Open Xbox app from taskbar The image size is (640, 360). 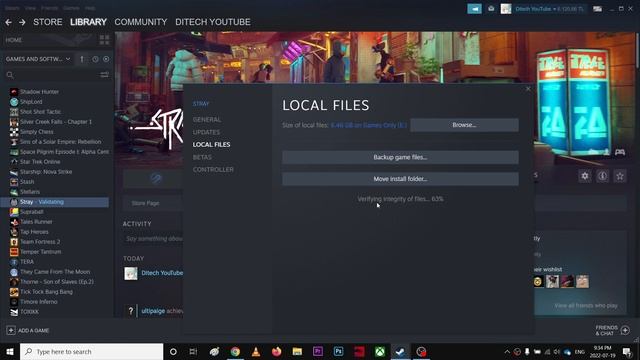point(380,351)
